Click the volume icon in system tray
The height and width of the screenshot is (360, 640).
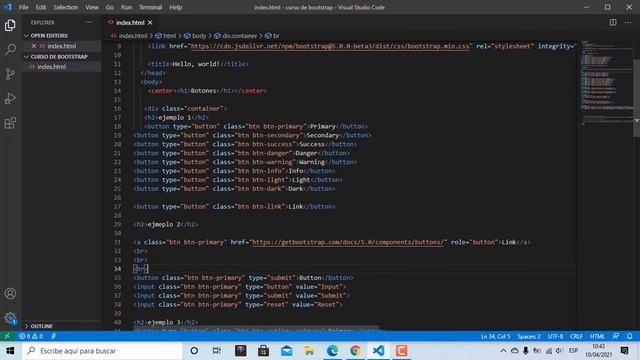[x=559, y=351]
